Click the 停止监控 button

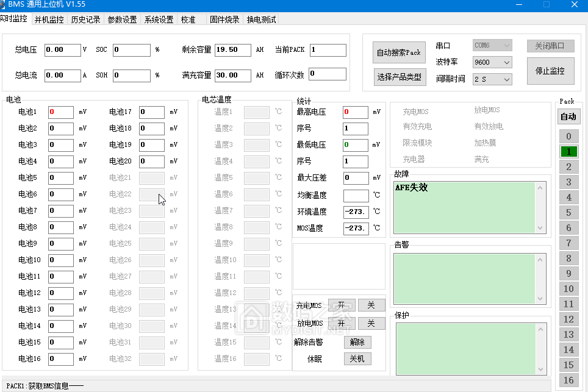(x=550, y=71)
